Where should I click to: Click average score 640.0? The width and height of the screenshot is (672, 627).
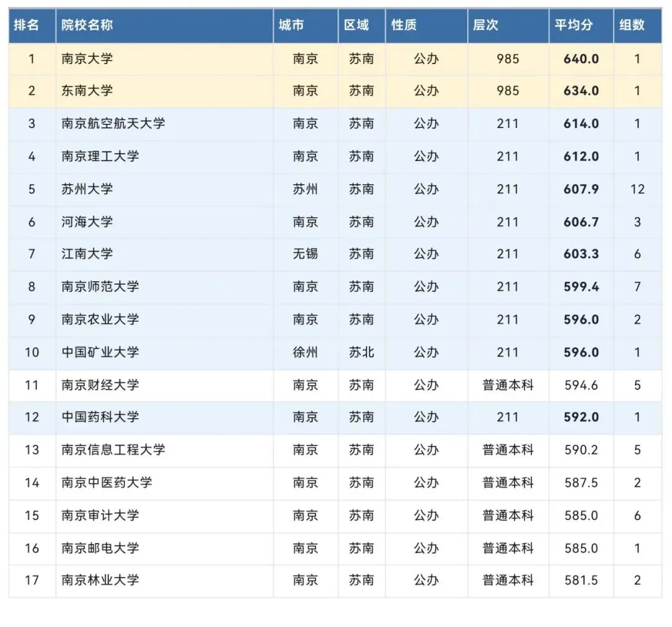581,58
